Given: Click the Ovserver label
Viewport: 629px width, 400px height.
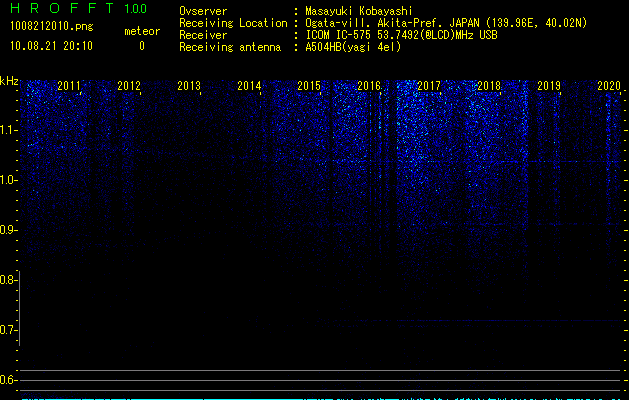Looking at the screenshot, I should tap(203, 11).
